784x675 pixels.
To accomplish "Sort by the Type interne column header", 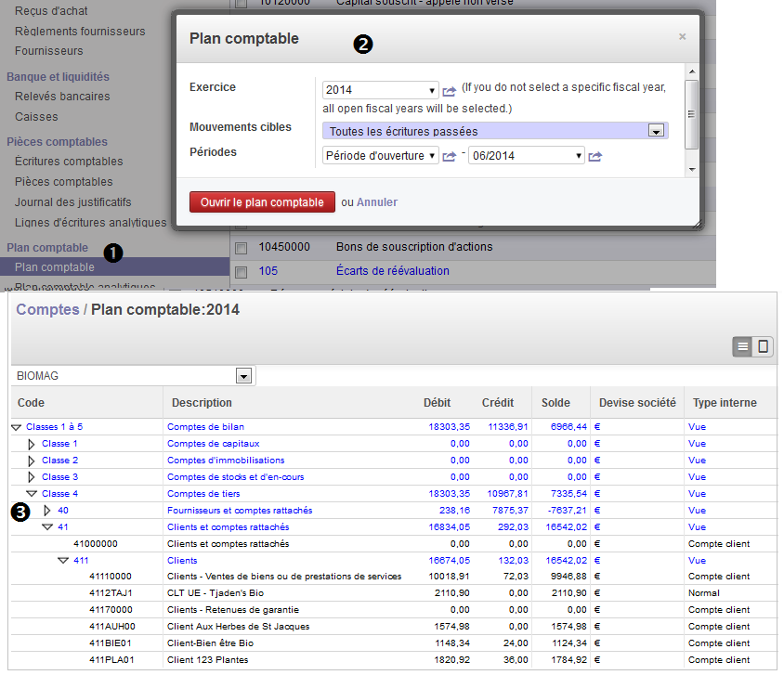I will 725,403.
